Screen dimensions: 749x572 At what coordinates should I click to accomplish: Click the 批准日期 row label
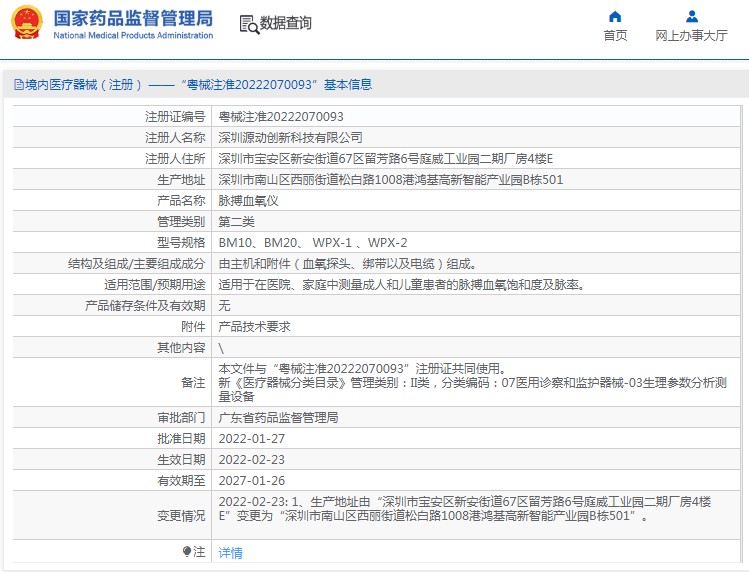(182, 439)
